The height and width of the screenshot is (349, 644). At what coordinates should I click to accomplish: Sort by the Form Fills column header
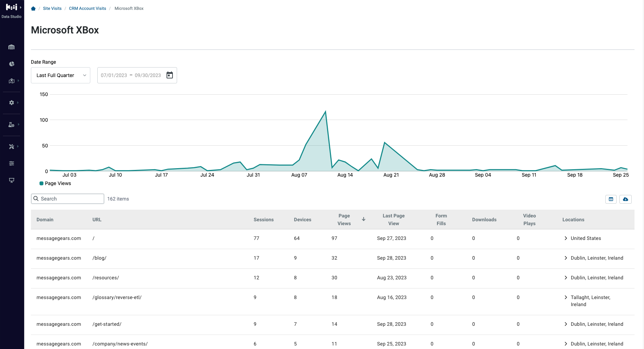[x=441, y=220]
